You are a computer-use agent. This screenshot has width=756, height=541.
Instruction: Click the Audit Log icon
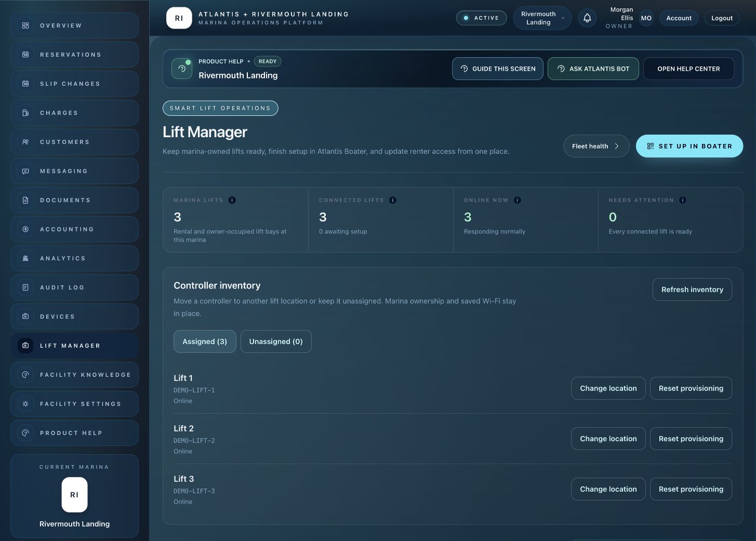click(x=25, y=287)
